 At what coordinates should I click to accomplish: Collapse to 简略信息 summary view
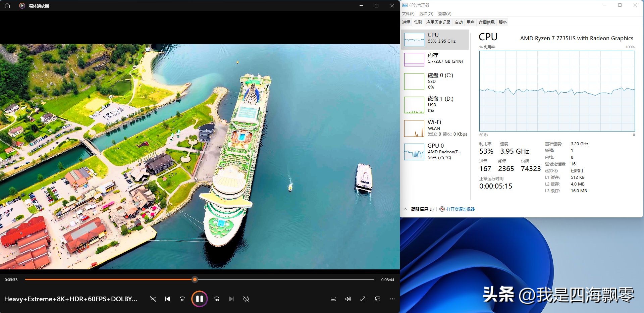(x=419, y=209)
